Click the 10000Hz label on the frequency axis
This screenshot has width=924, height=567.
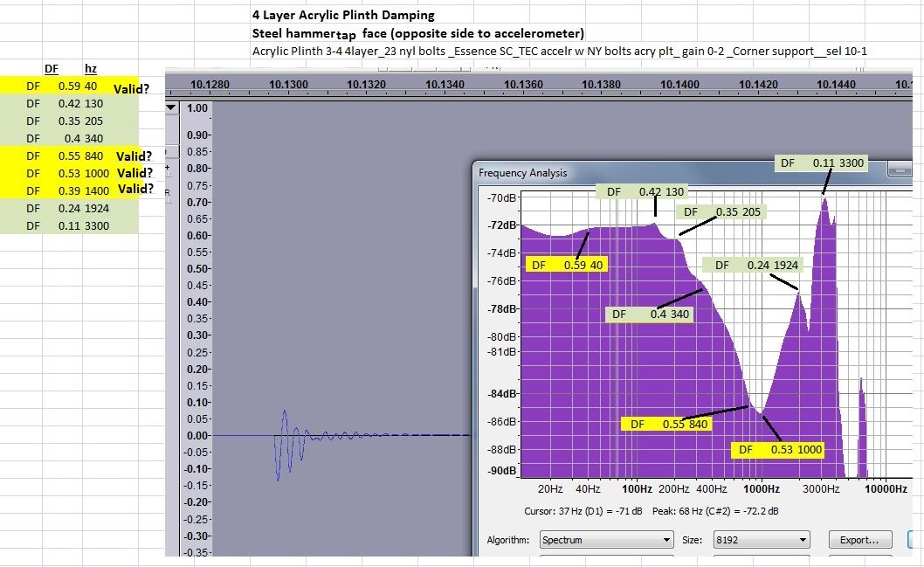[x=886, y=488]
